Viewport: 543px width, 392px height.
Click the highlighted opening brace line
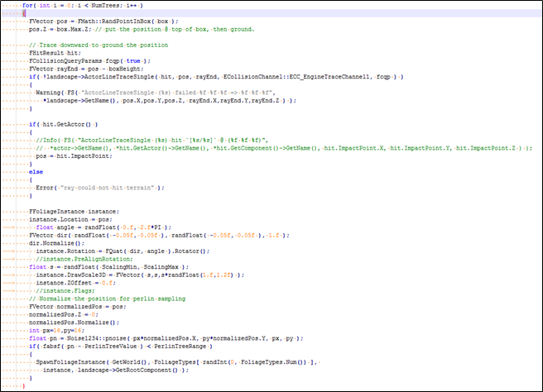[271, 13]
